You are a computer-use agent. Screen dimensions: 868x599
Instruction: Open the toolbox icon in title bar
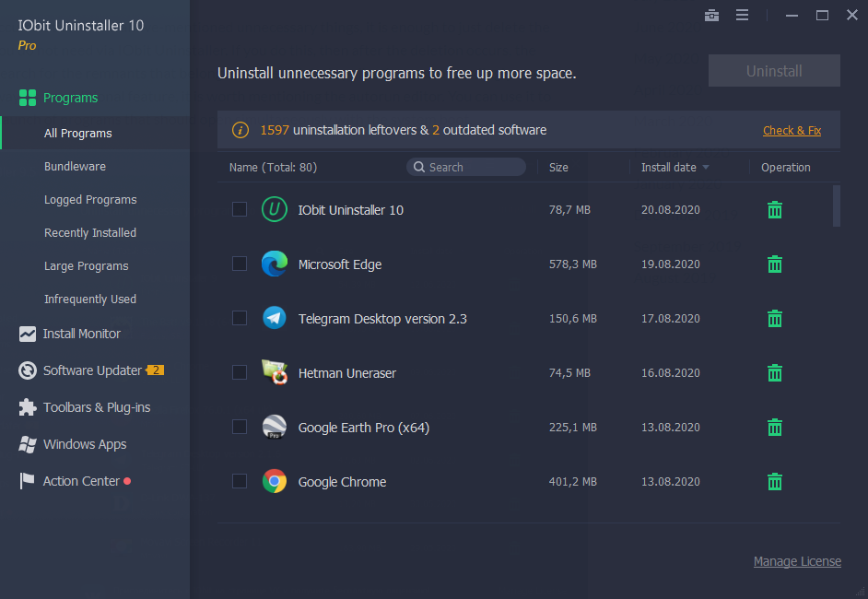click(711, 15)
